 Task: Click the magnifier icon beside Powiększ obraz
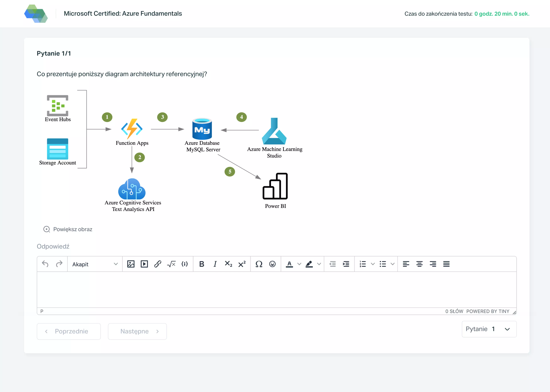(47, 229)
